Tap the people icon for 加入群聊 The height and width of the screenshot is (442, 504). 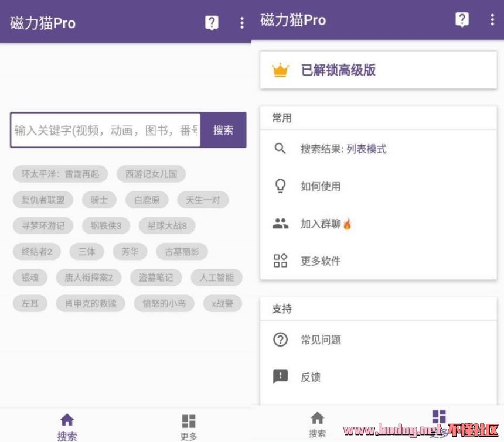click(x=281, y=224)
